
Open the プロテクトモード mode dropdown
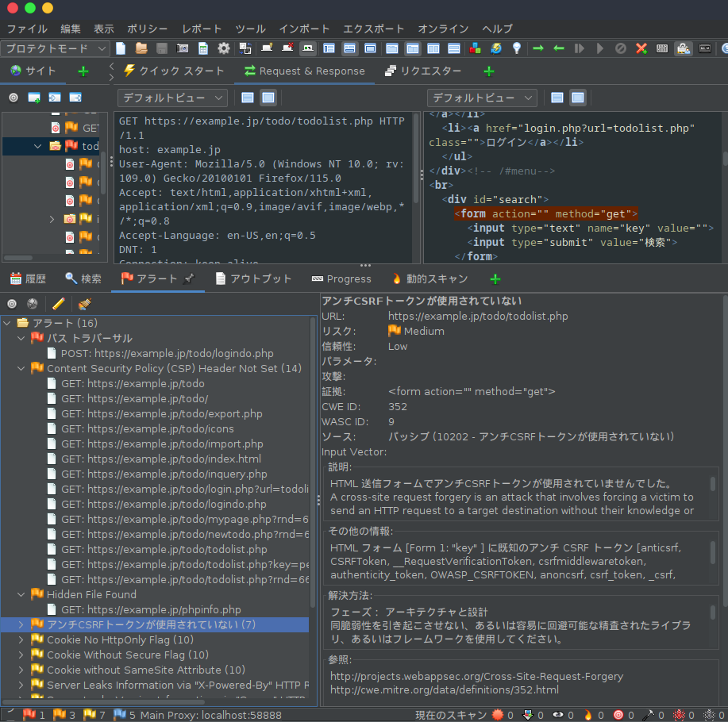coord(55,48)
